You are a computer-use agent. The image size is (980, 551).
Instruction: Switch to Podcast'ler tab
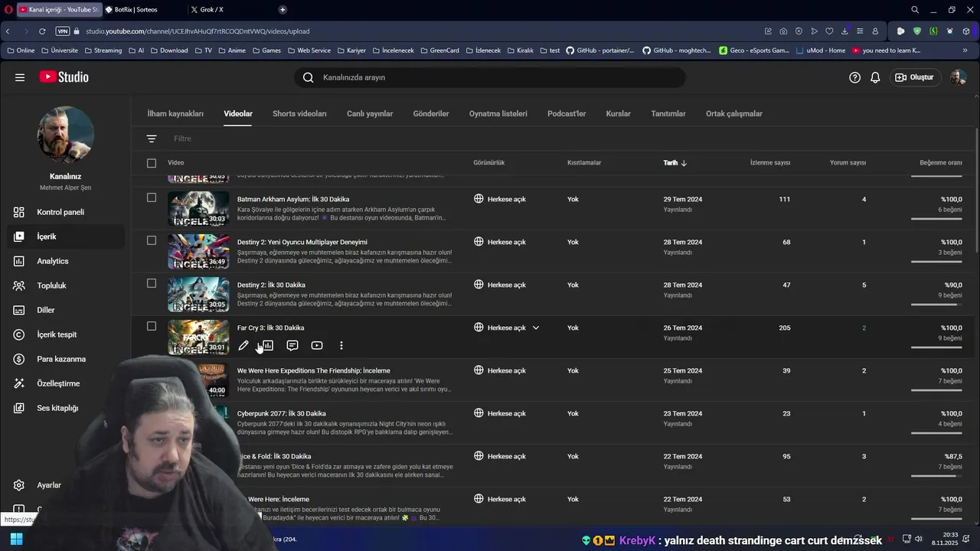(x=567, y=113)
